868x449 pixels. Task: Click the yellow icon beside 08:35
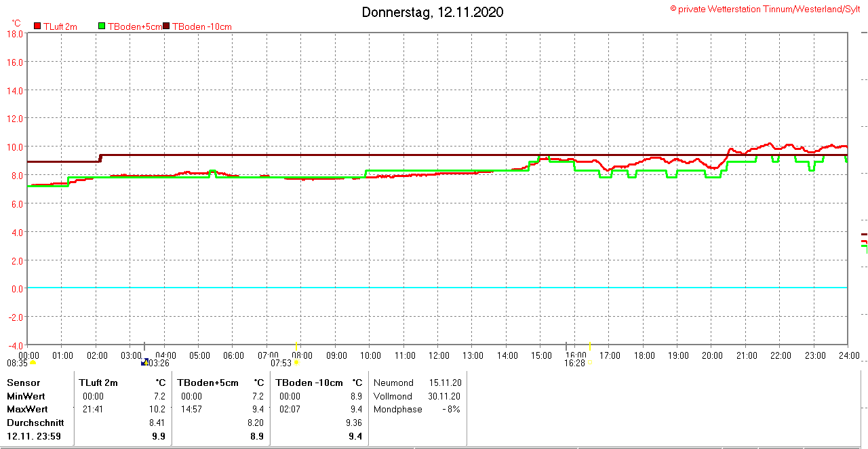click(x=33, y=363)
